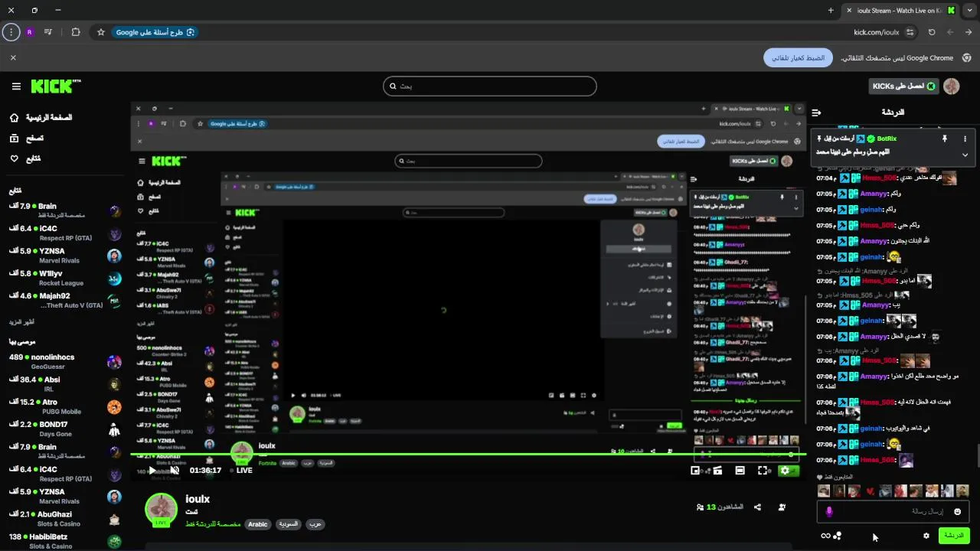This screenshot has width=980, height=551.
Task: Click Ask Google about this page chip
Action: 155,32
